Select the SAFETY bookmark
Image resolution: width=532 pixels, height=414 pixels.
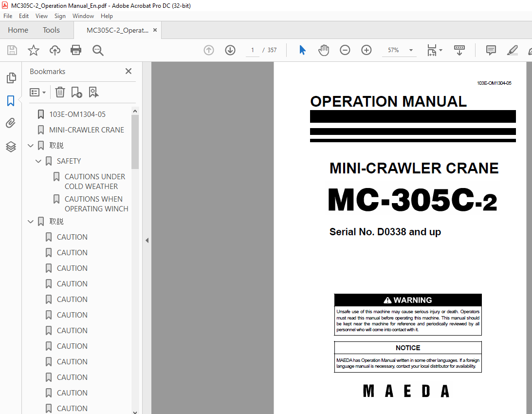pos(69,161)
